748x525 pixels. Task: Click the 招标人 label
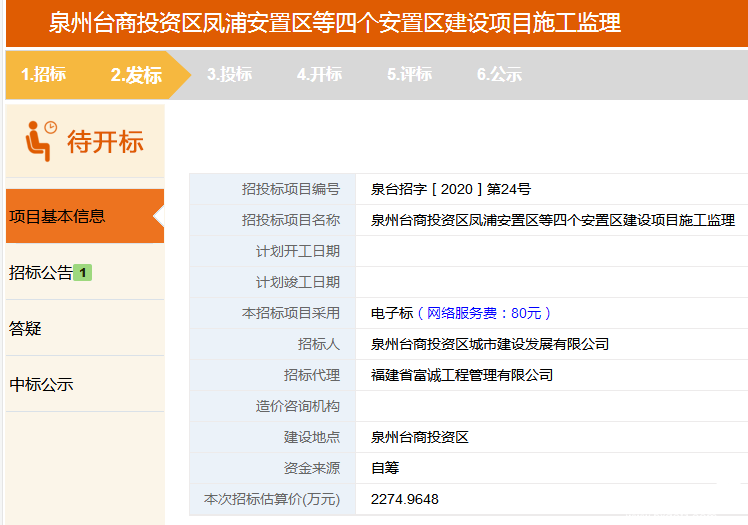319,344
